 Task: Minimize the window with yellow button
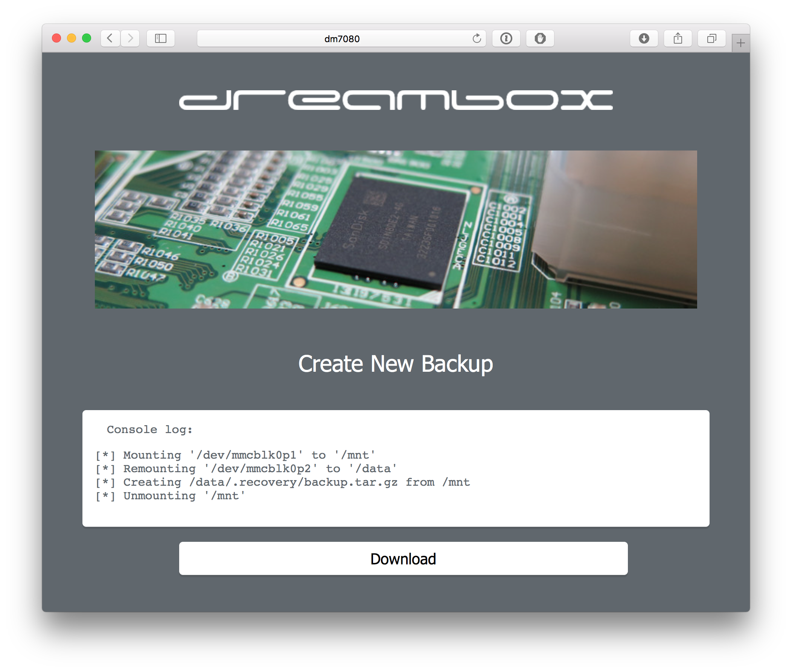[x=71, y=38]
